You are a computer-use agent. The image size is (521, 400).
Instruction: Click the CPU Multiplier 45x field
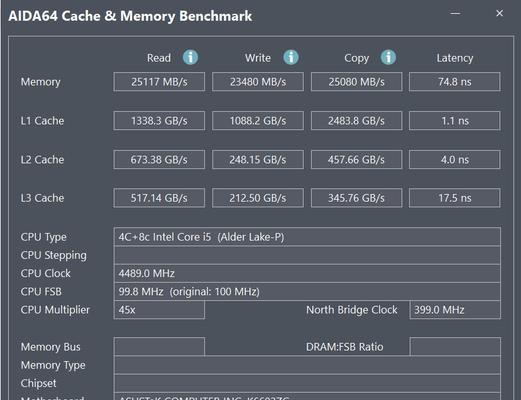pos(159,310)
